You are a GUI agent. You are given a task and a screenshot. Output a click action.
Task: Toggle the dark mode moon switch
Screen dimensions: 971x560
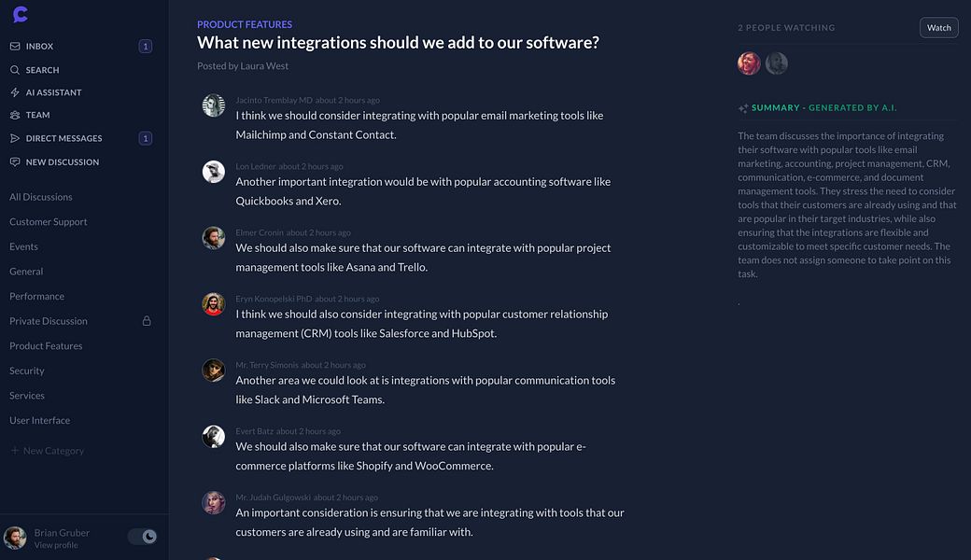(x=143, y=537)
